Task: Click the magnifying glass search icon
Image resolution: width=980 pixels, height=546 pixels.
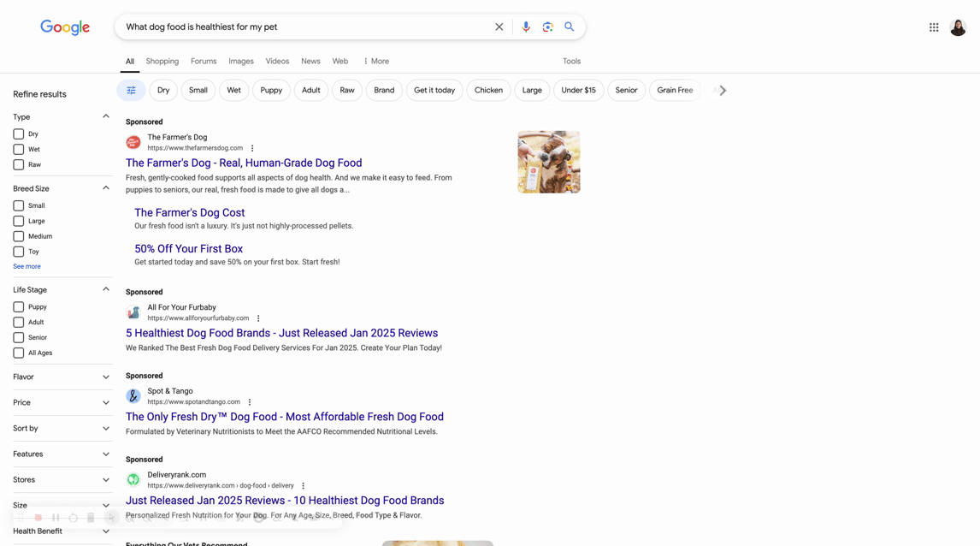Action: (570, 27)
